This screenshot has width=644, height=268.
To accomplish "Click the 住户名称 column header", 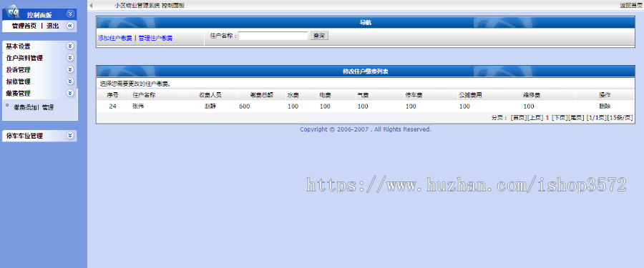I will (x=144, y=95).
